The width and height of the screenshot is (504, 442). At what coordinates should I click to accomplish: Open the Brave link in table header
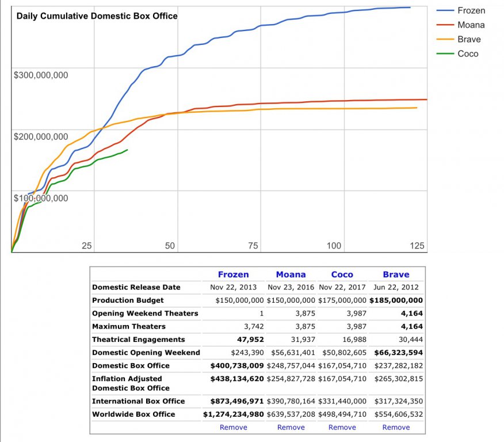(x=396, y=275)
